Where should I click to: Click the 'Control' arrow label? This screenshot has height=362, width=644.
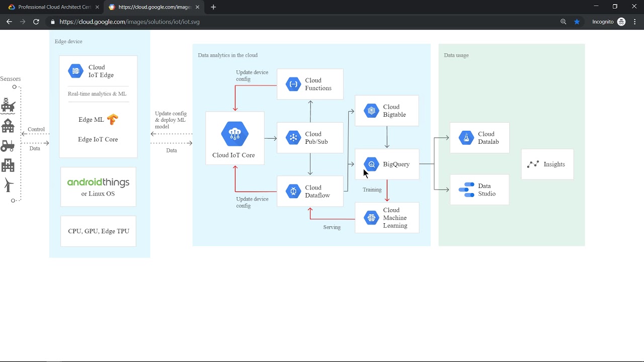click(36, 129)
